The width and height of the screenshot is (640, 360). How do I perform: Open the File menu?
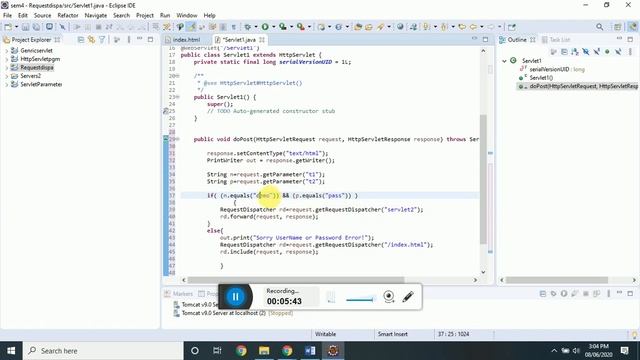(7, 16)
